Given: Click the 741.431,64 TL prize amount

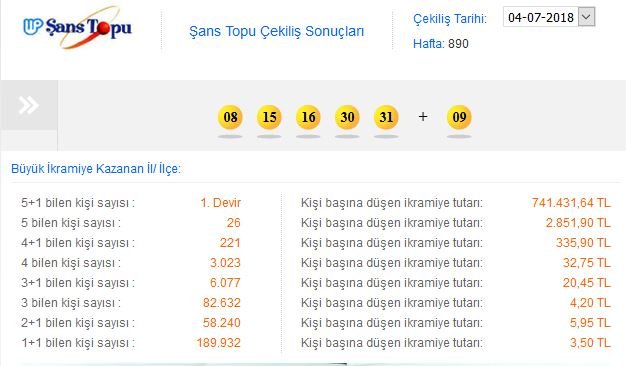Looking at the screenshot, I should click(571, 203).
